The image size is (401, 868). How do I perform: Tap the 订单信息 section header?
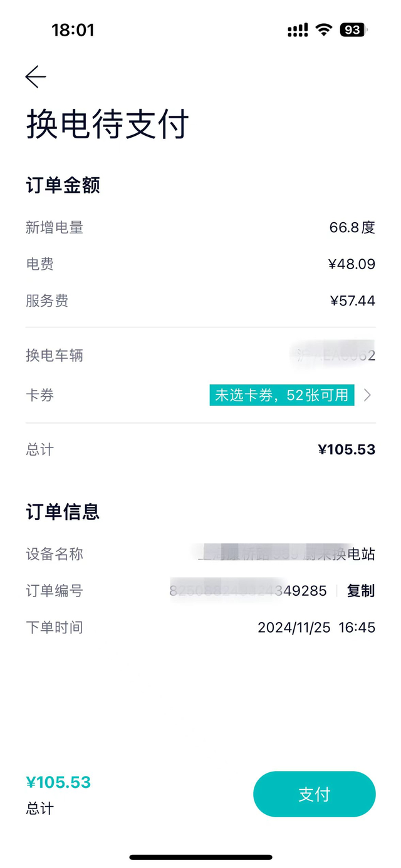pyautogui.click(x=63, y=512)
